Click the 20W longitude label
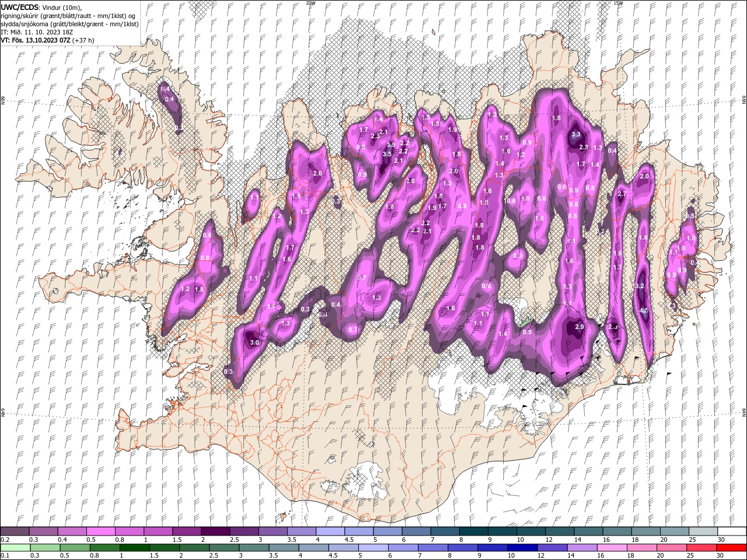This screenshot has height=560, width=747. click(310, 3)
